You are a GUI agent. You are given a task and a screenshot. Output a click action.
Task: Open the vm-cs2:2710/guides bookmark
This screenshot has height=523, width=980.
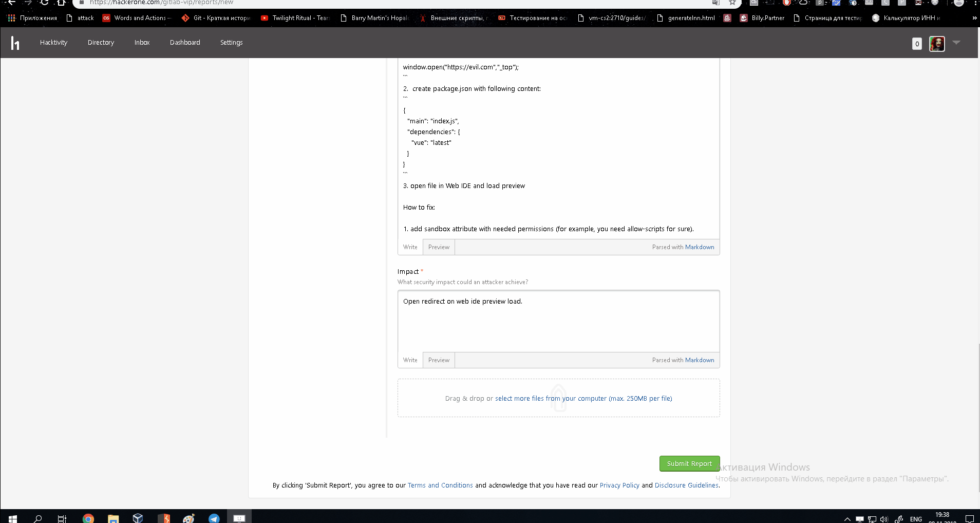pyautogui.click(x=612, y=18)
